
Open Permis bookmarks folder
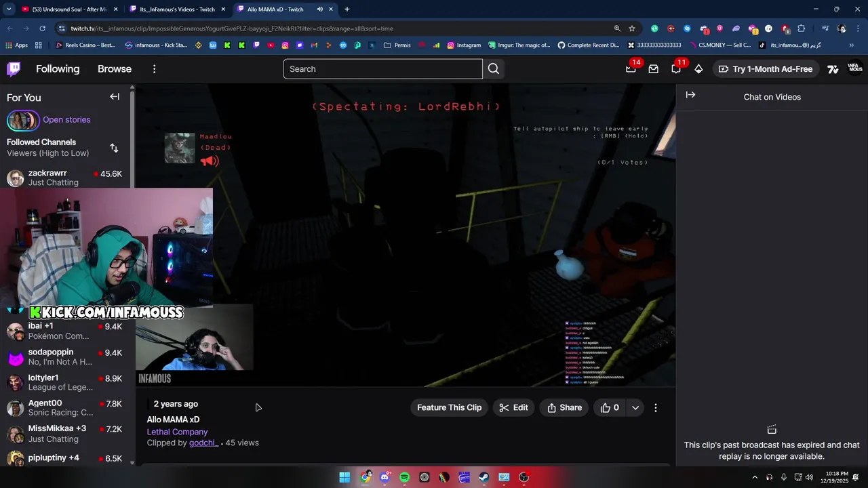(x=397, y=45)
